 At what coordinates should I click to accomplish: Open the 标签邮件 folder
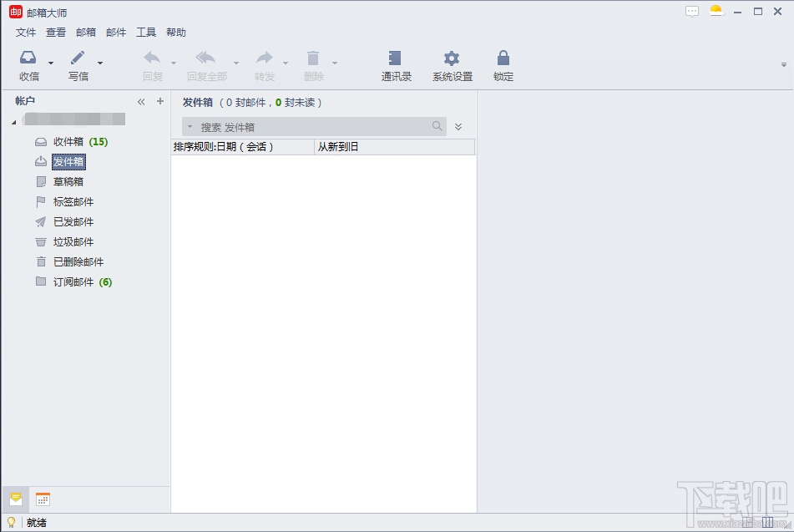point(73,201)
